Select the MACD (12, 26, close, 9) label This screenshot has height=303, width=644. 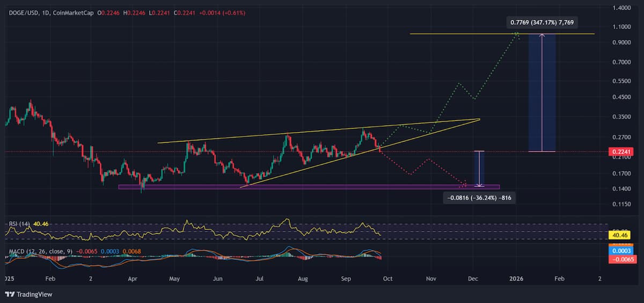coord(41,251)
